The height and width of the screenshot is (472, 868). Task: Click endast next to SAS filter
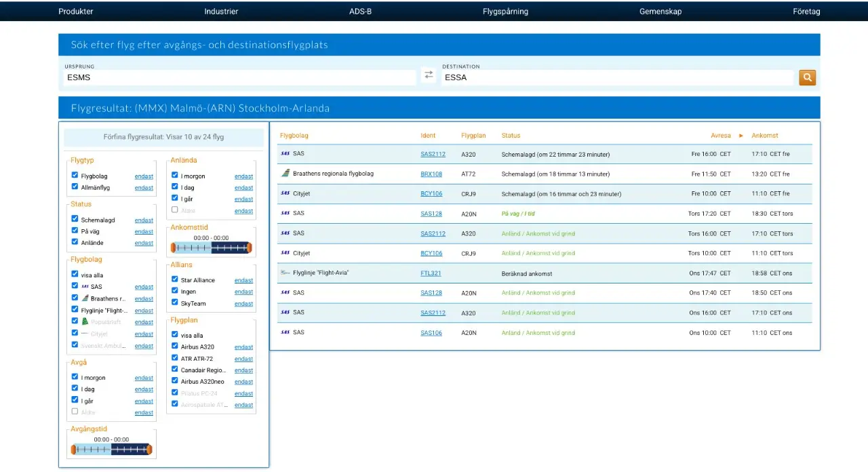144,288
